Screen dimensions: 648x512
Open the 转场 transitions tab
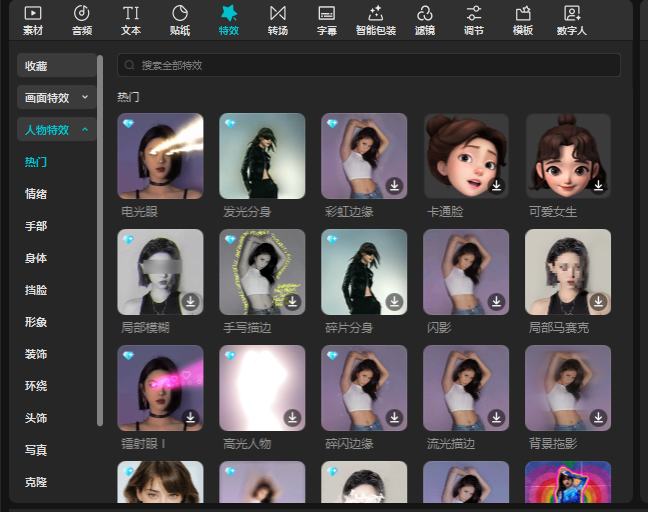pyautogui.click(x=278, y=21)
